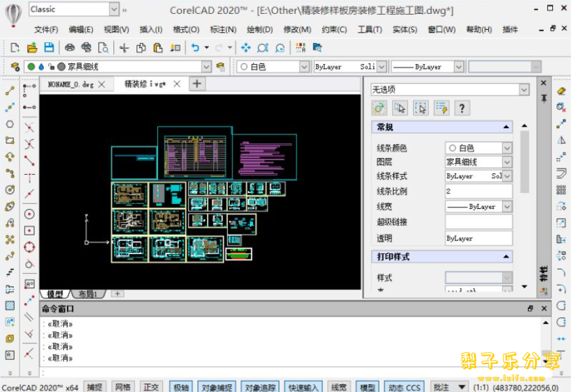Open the ByLayer lineweight dropdown in toolbar
Viewport: 571px width, 392px height.
click(459, 67)
